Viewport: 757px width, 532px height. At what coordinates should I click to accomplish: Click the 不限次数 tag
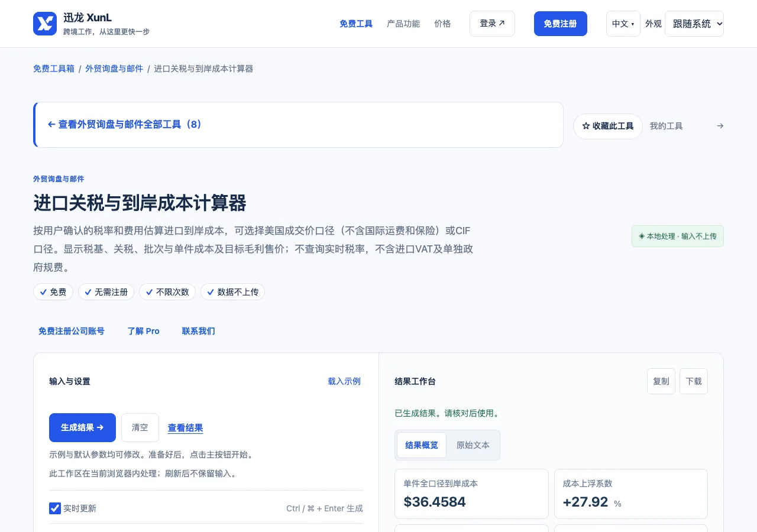coord(167,292)
